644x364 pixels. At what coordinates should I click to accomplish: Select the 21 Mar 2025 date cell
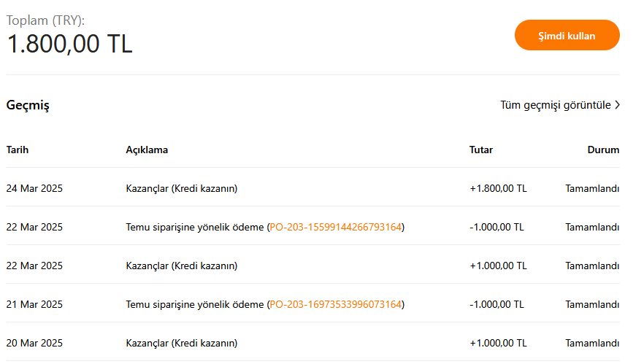(34, 304)
